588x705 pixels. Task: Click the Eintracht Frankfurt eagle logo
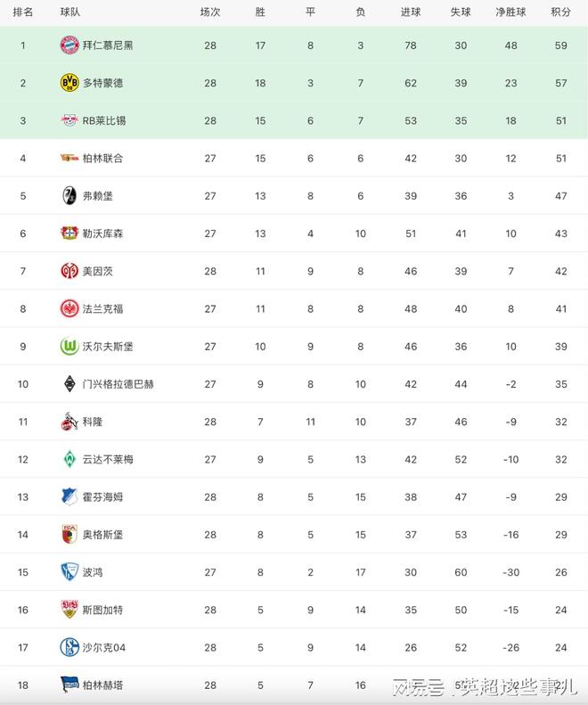69,308
